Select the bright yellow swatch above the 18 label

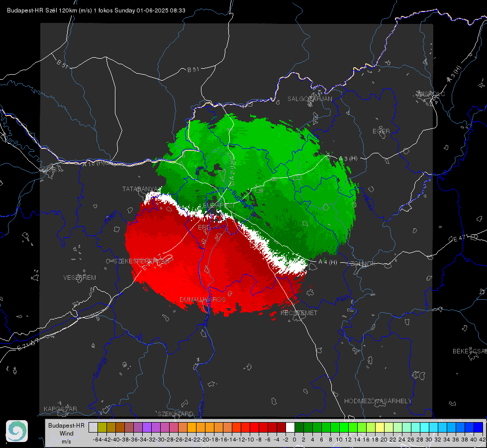(x=380, y=427)
